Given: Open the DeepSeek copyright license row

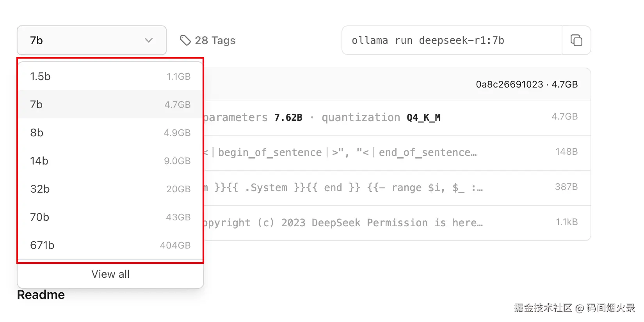Looking at the screenshot, I should (x=397, y=223).
